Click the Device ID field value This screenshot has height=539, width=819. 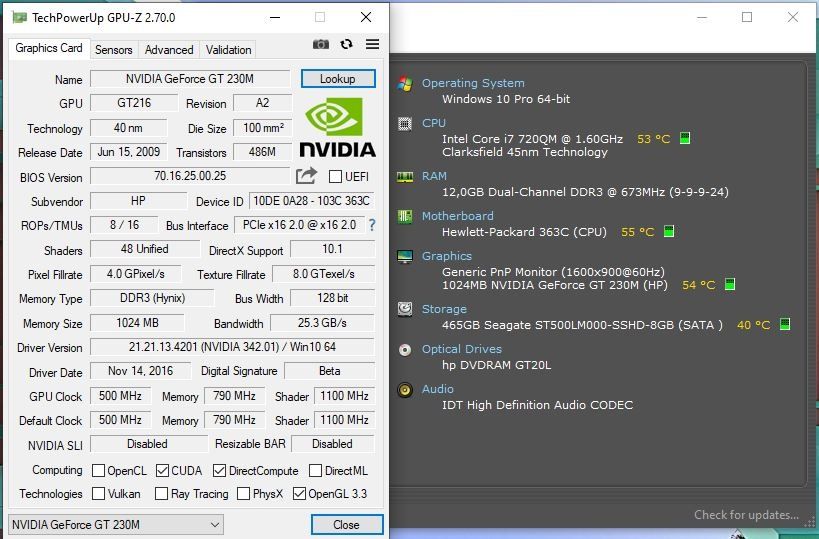coord(312,201)
